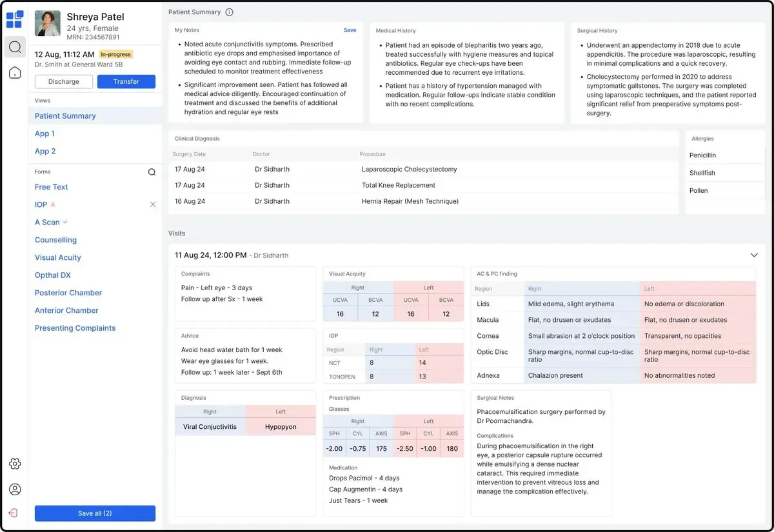Switch to the App 1 view
Viewport: 774px width, 532px height.
pyautogui.click(x=45, y=133)
